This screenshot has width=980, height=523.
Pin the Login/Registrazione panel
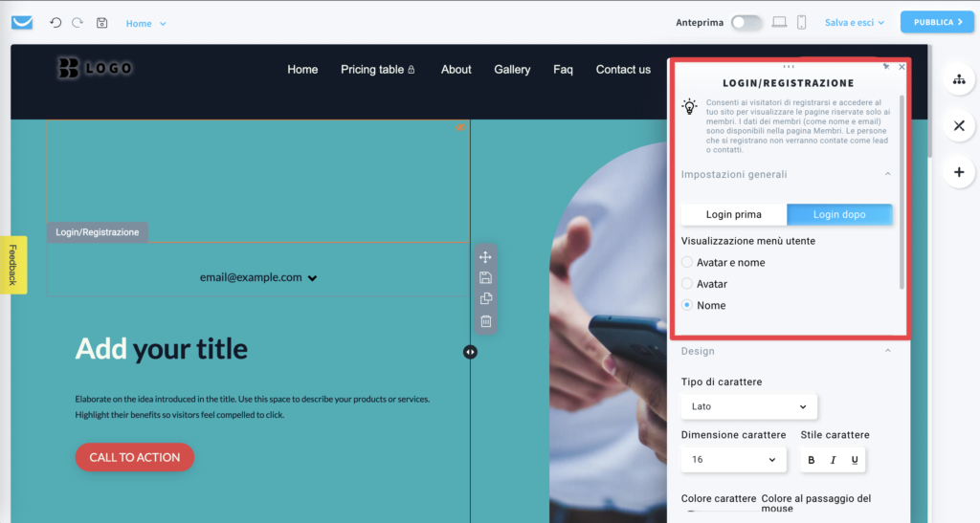(x=885, y=66)
